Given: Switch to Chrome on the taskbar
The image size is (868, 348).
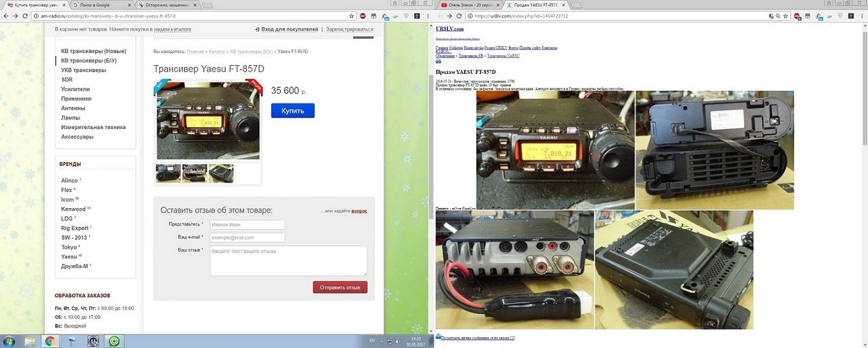Looking at the screenshot, I should coord(50,341).
